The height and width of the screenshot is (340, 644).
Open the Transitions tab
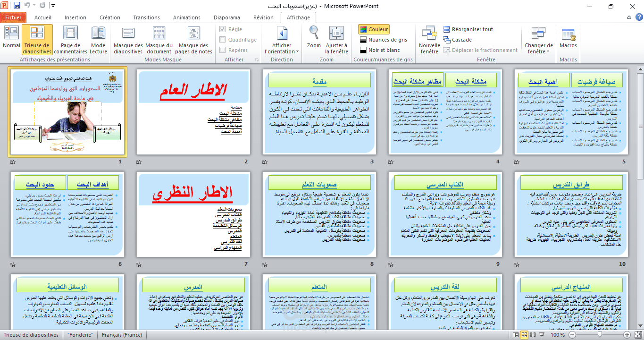(x=147, y=17)
